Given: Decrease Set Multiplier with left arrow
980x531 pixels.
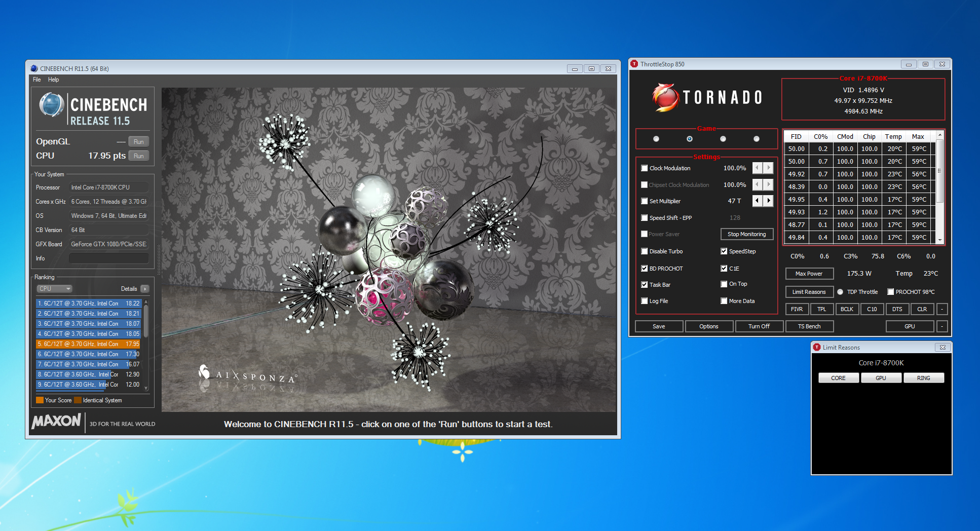Looking at the screenshot, I should coord(757,201).
